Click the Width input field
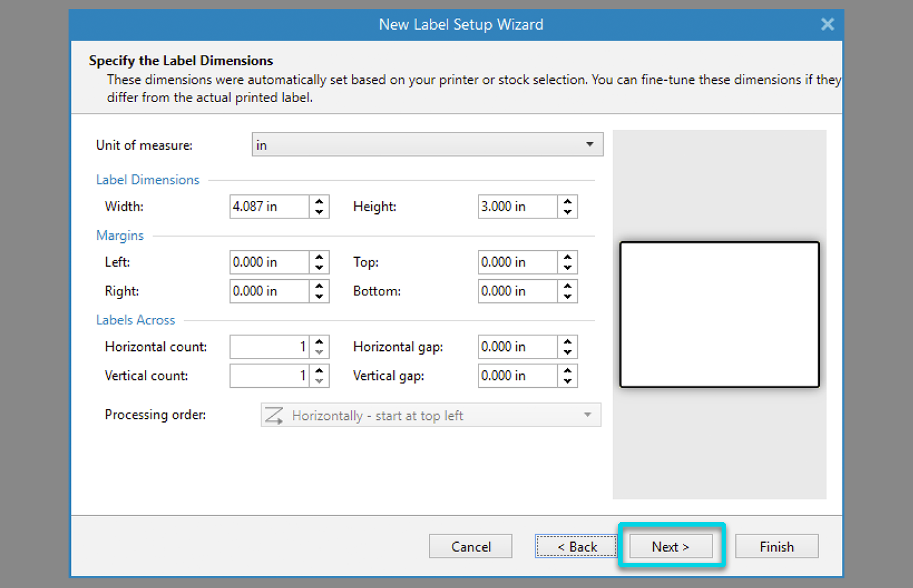This screenshot has height=588, width=913. pyautogui.click(x=269, y=207)
